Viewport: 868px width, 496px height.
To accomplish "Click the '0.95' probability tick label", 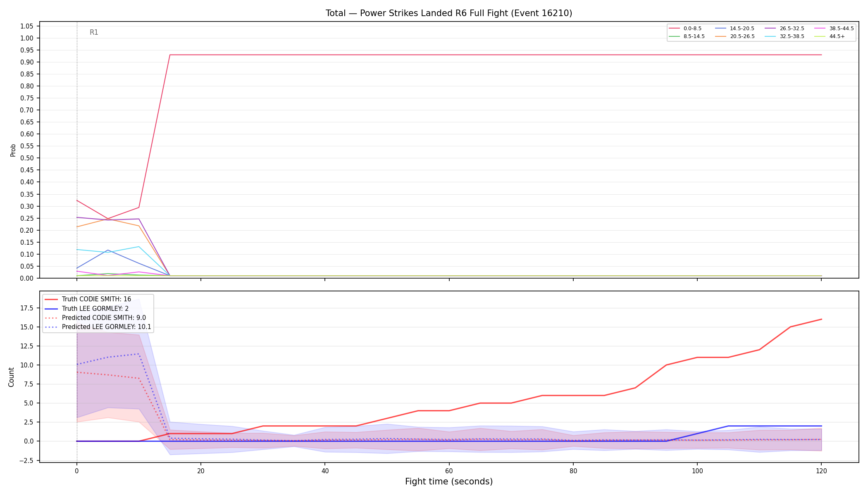I will pos(26,50).
